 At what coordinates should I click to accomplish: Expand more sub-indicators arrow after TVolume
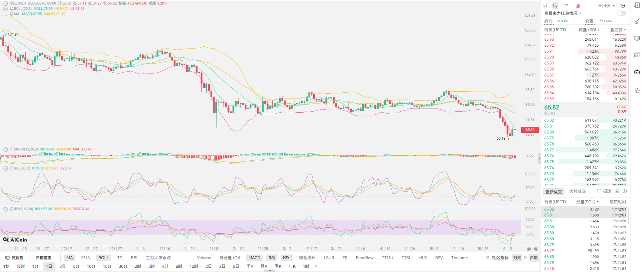point(475,258)
